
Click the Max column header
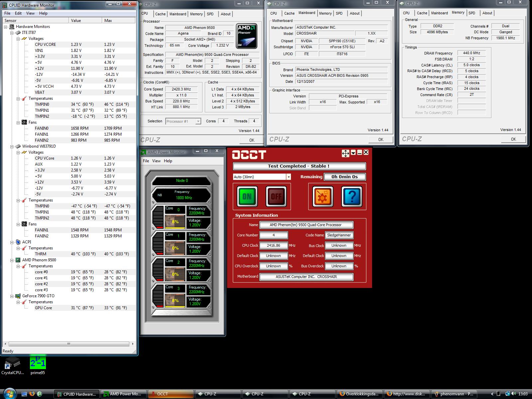click(x=119, y=21)
